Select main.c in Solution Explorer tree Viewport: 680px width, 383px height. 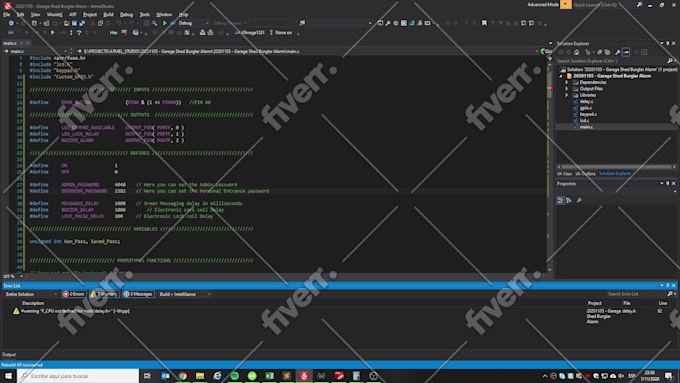click(x=586, y=127)
